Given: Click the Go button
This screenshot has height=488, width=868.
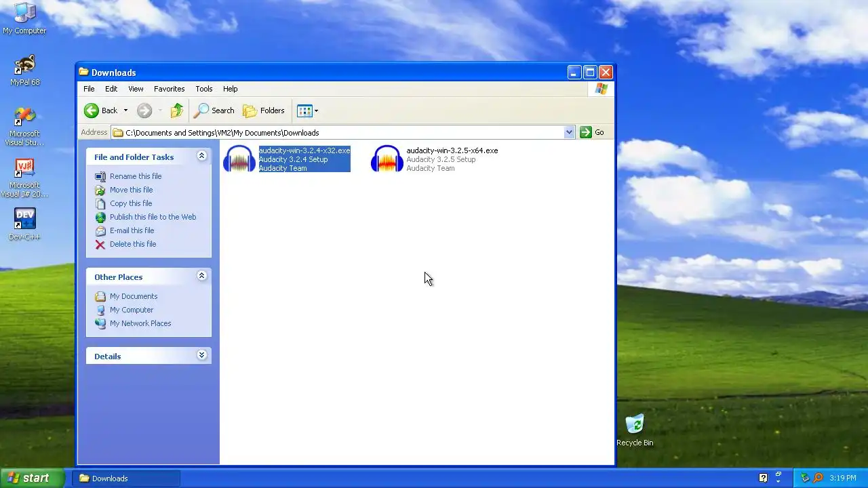Looking at the screenshot, I should (x=592, y=132).
